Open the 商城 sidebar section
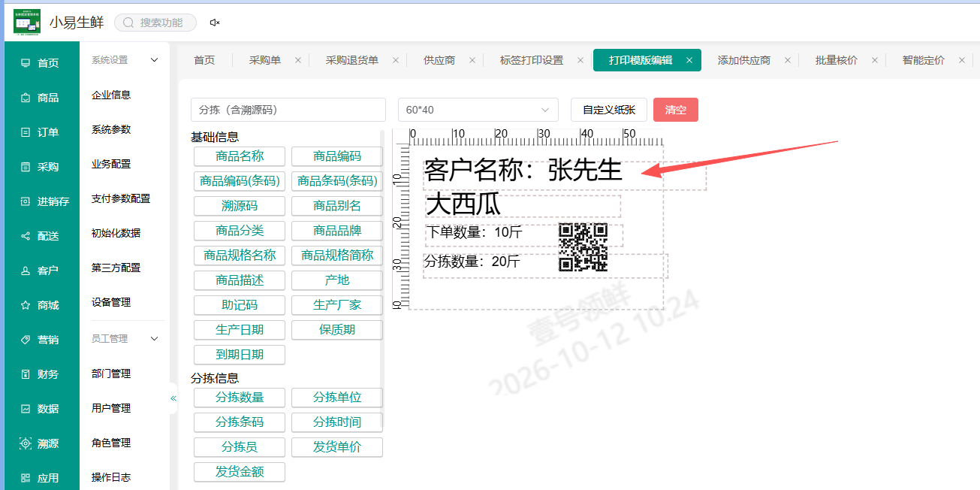Image resolution: width=980 pixels, height=490 pixels. click(x=41, y=305)
